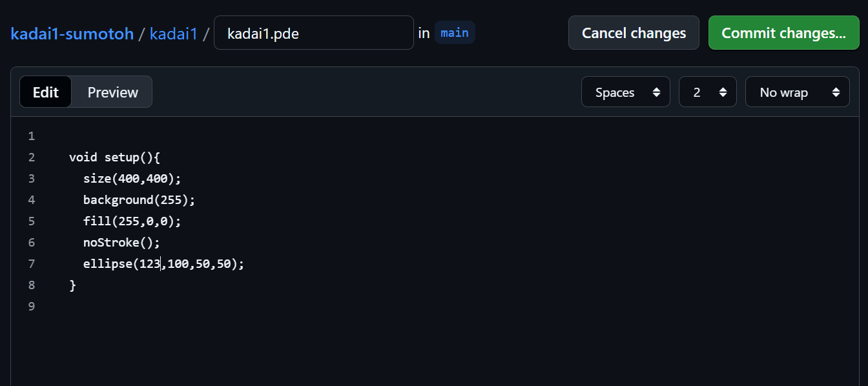Click the void setup() code line
This screenshot has height=386, width=868.
click(x=114, y=157)
